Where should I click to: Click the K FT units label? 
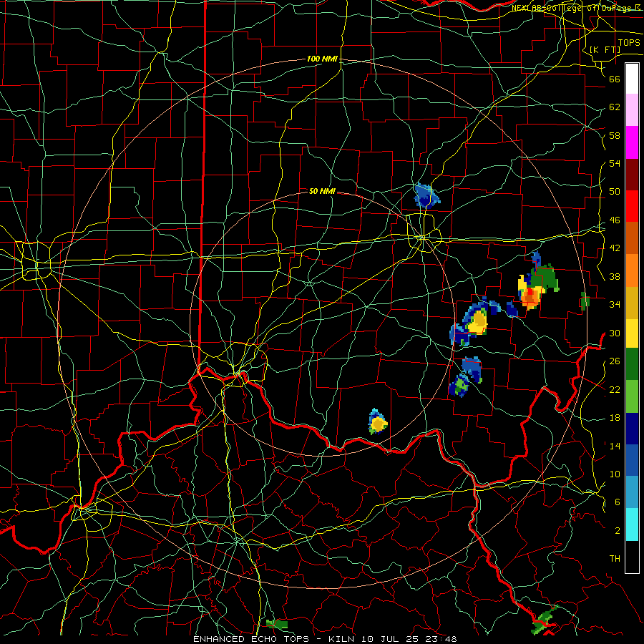(605, 49)
